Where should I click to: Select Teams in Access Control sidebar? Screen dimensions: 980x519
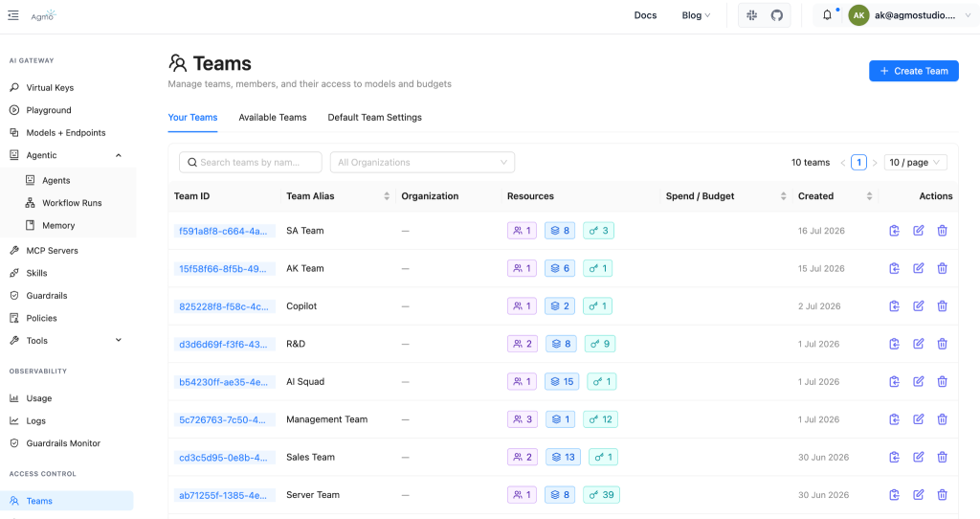coord(67,501)
